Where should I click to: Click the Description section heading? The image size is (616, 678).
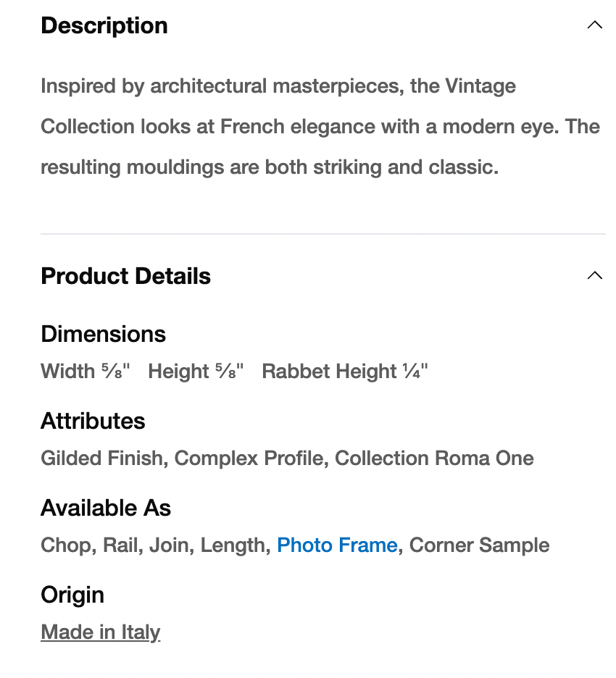pyautogui.click(x=104, y=25)
